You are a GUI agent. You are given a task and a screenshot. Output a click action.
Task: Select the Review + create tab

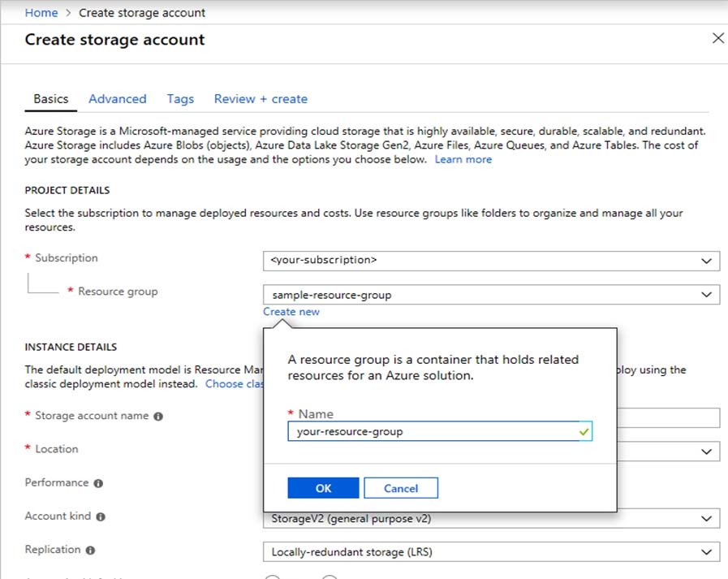coord(261,99)
